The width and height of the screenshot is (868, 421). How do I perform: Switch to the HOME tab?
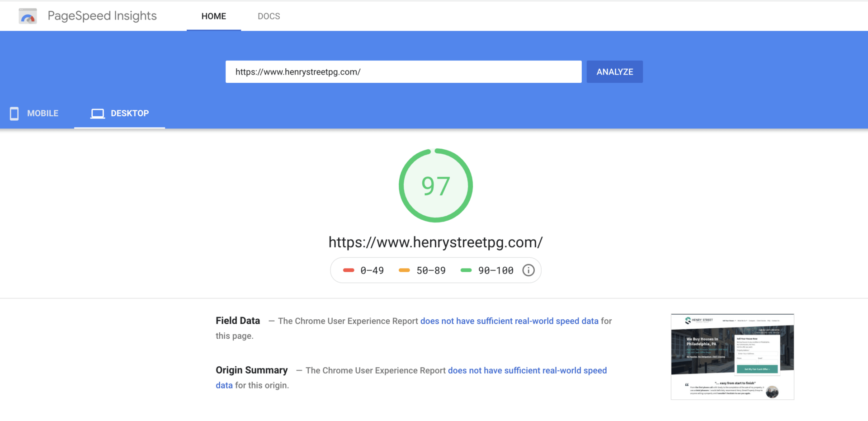(x=214, y=16)
